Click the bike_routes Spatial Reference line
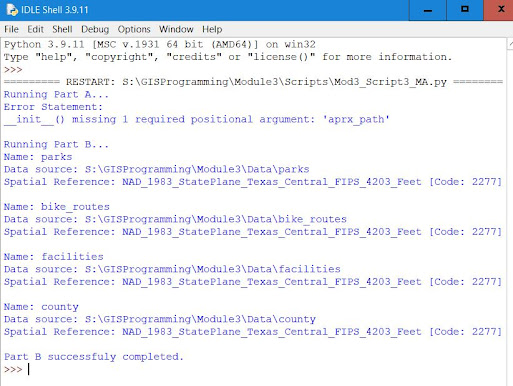Image resolution: width=513 pixels, height=386 pixels. (253, 232)
